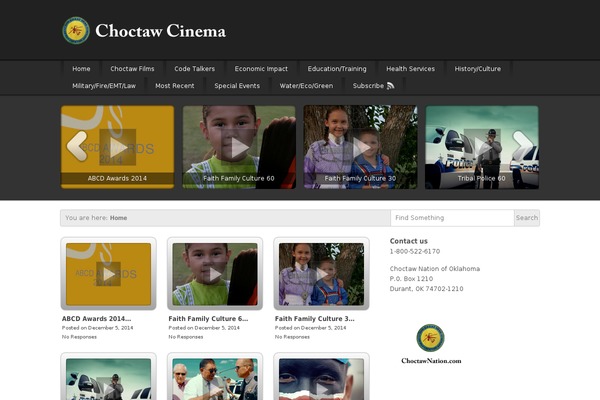This screenshot has height=400, width=600.
Task: Click No Responses under Faith Family Culture 6
Action: (x=186, y=337)
